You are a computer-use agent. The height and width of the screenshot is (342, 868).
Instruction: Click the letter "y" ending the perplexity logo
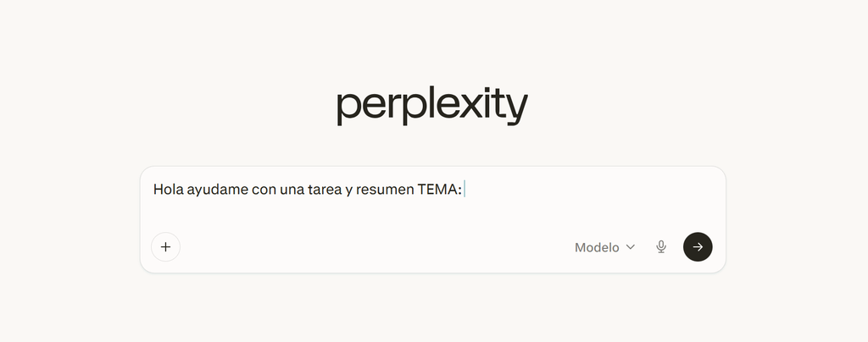tap(516, 109)
